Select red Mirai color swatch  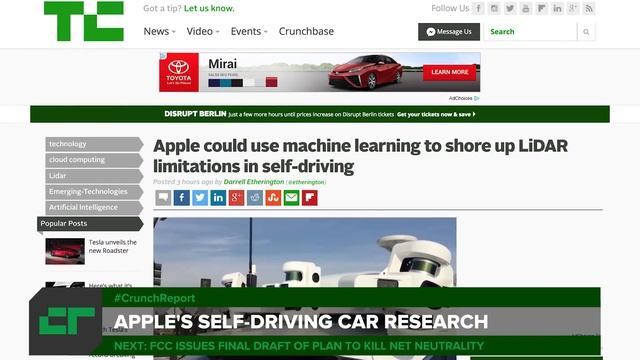click(271, 83)
